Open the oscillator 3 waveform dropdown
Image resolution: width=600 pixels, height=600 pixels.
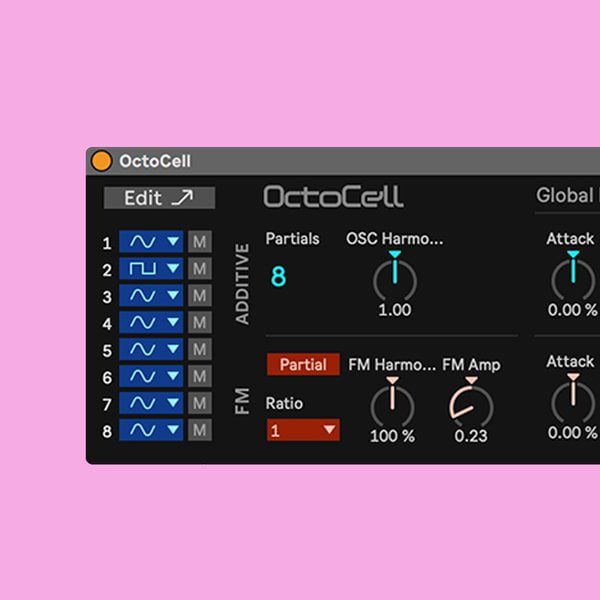[x=151, y=295]
